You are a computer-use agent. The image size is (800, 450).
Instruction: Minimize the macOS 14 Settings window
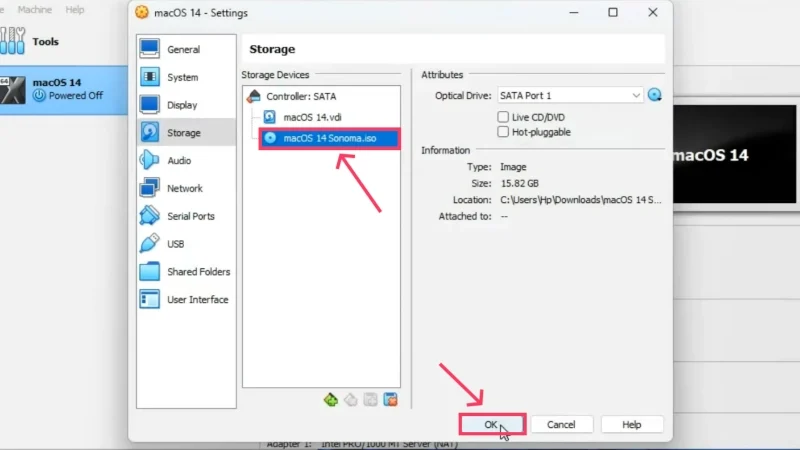(x=574, y=12)
